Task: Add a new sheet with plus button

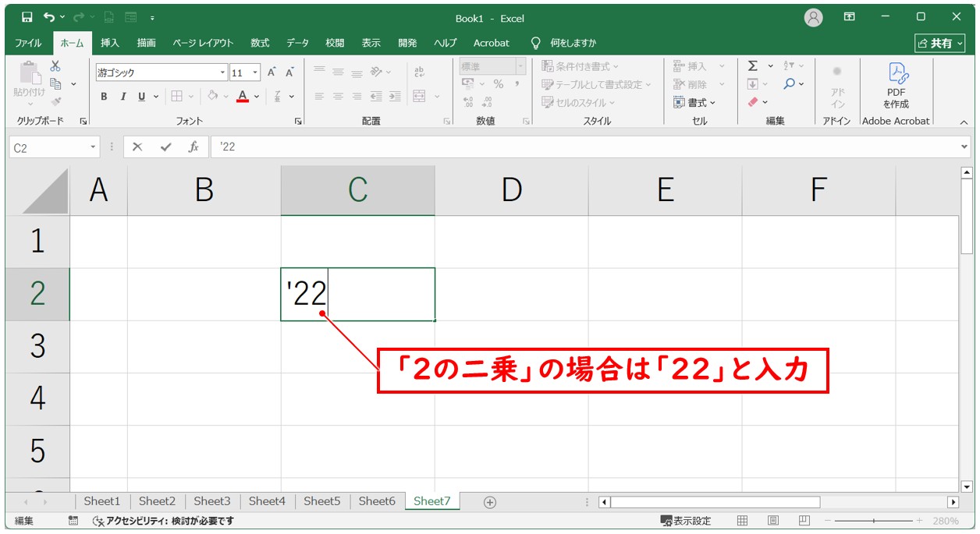Action: (490, 502)
